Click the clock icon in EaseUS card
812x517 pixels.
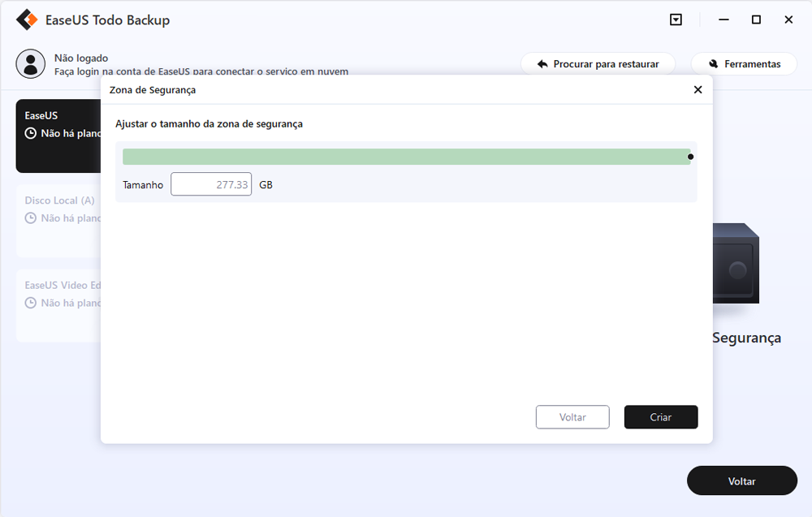(31, 133)
